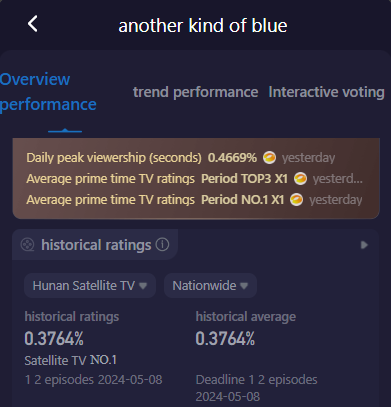Click the medal icon on Daily peak viewership row
Viewport: 391px width, 407px height.
(x=269, y=157)
